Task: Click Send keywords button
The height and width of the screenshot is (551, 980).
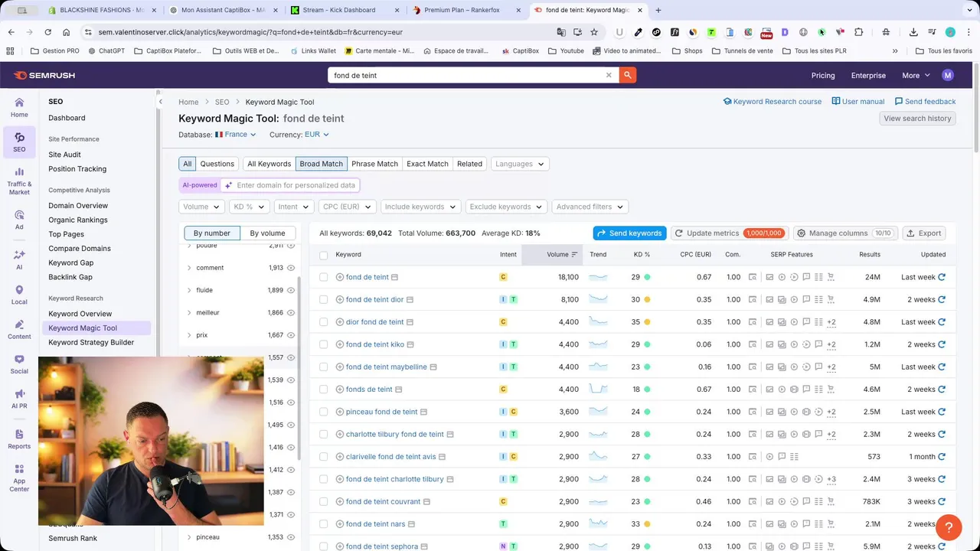Action: (x=629, y=233)
